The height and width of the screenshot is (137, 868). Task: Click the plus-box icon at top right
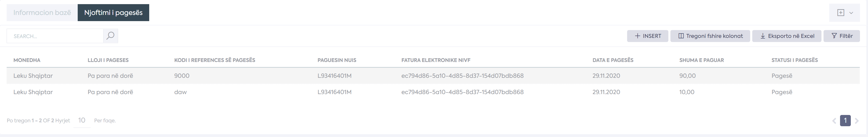tap(841, 13)
